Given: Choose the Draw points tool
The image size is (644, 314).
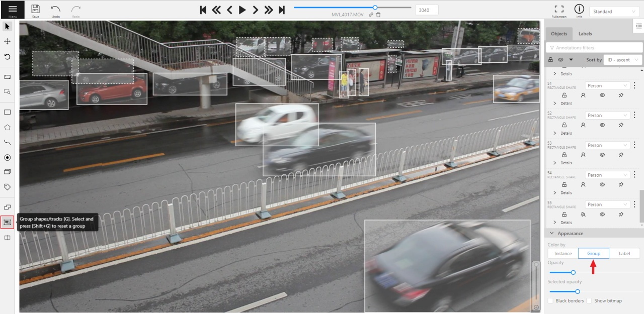Looking at the screenshot, I should [x=8, y=157].
